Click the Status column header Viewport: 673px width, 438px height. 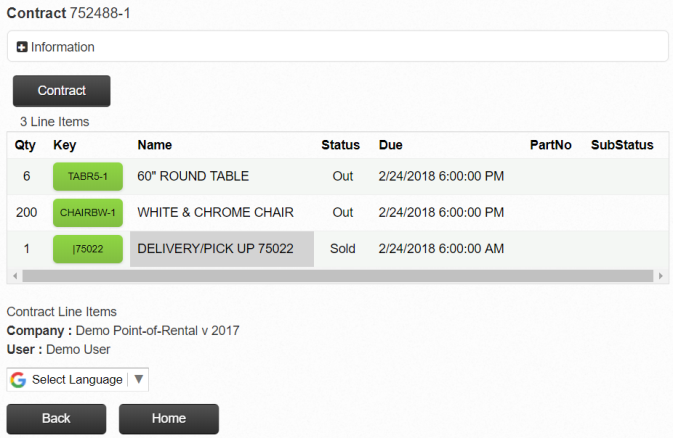341,145
